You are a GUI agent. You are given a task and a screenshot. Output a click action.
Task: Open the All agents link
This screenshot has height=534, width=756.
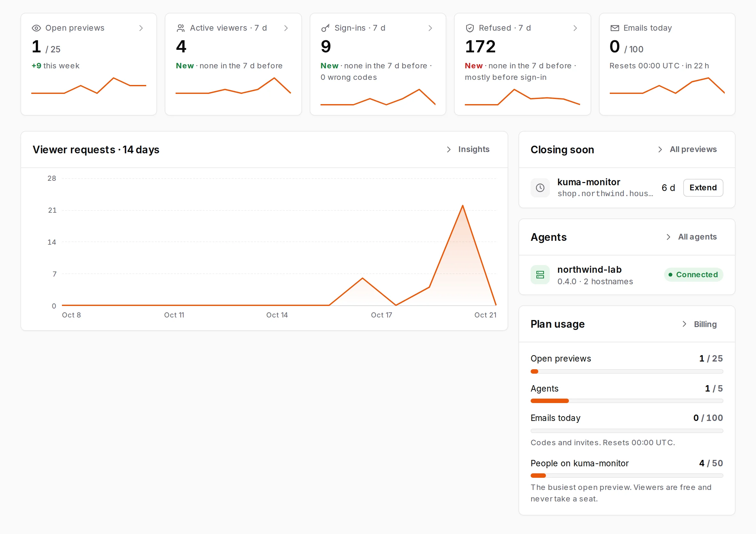click(691, 237)
